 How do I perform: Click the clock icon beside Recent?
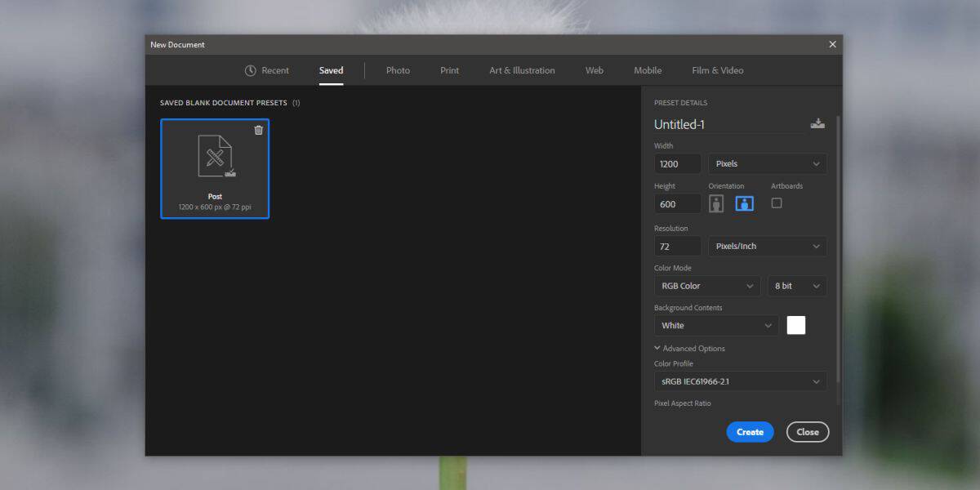click(x=251, y=70)
